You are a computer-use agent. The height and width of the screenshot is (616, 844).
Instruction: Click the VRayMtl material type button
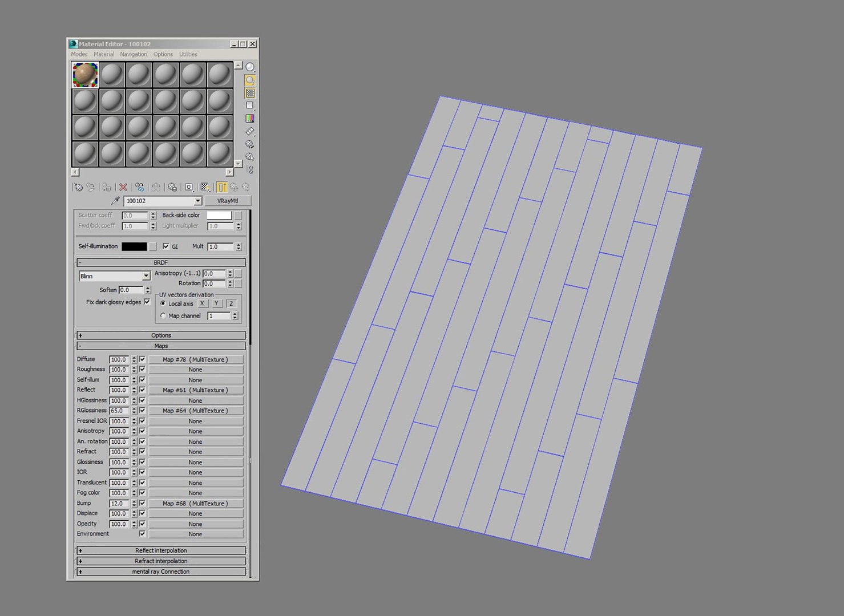(x=228, y=201)
